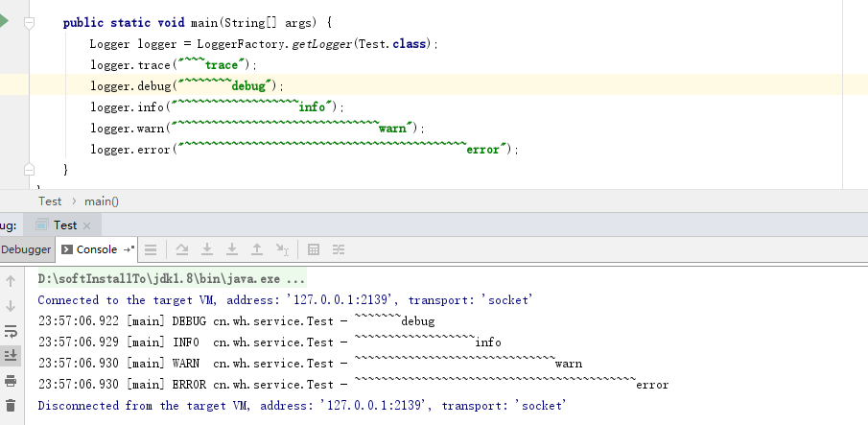Click the Force Step Into icon

[231, 249]
